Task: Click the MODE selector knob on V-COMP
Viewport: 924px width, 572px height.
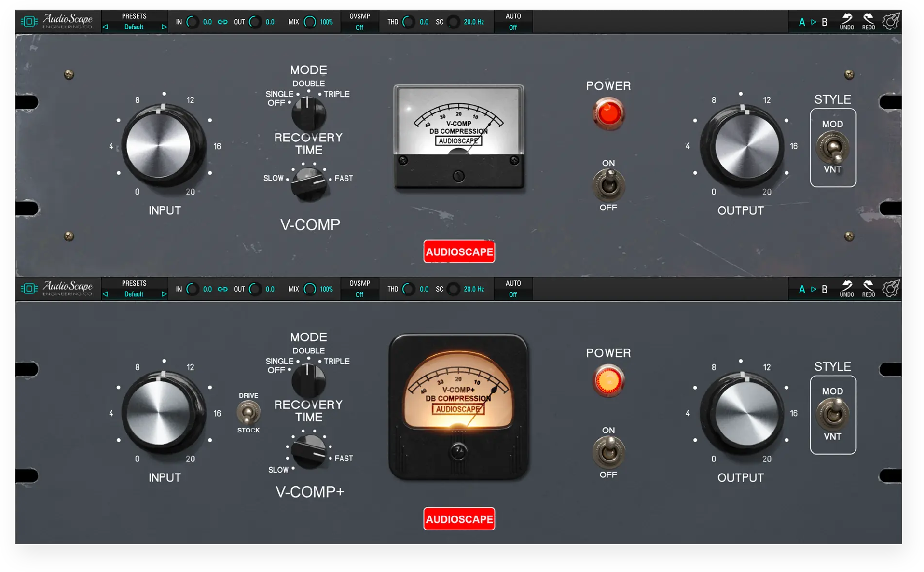Action: coord(308,113)
